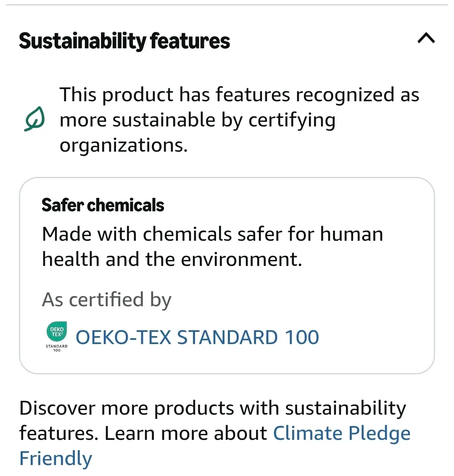The width and height of the screenshot is (454, 476).
Task: Click 'Made with chemicals safer' description text
Action: (x=212, y=234)
